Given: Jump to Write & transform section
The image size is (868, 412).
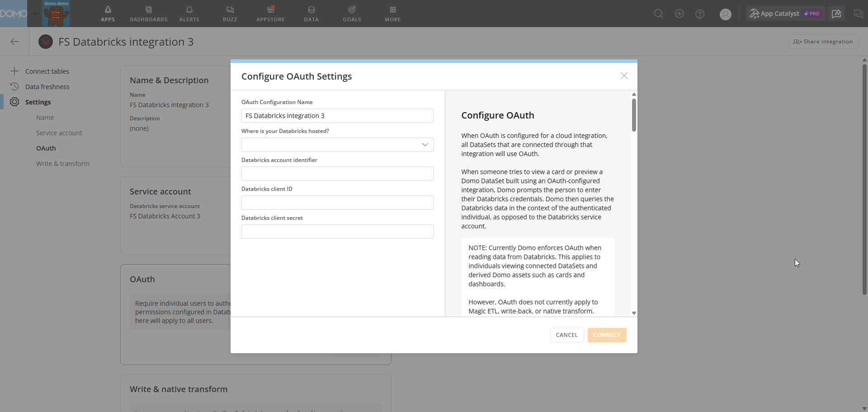Looking at the screenshot, I should 63,164.
